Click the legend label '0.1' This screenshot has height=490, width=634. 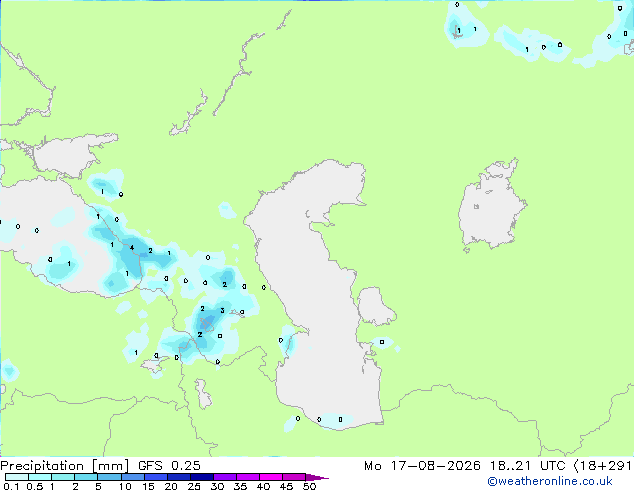[x=11, y=486]
